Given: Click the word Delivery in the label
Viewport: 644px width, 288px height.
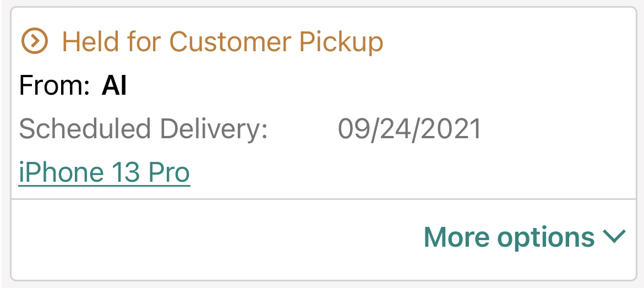Looking at the screenshot, I should (x=214, y=129).
